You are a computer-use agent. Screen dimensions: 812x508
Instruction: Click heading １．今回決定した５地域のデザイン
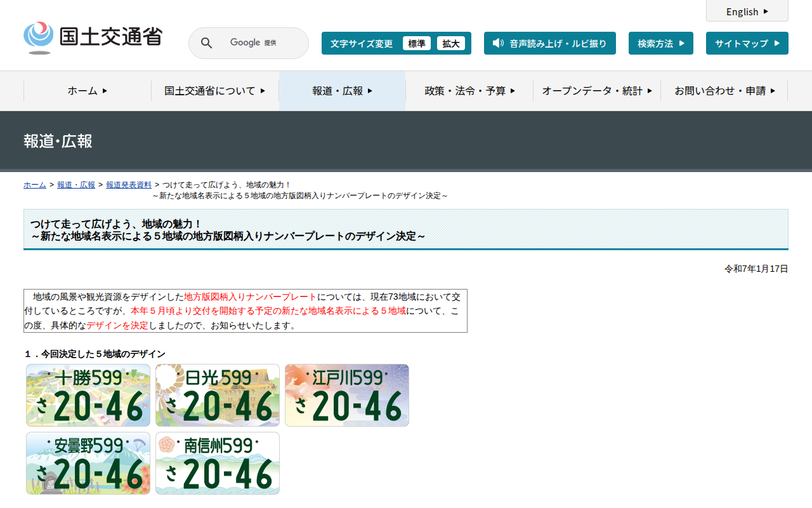(x=95, y=354)
